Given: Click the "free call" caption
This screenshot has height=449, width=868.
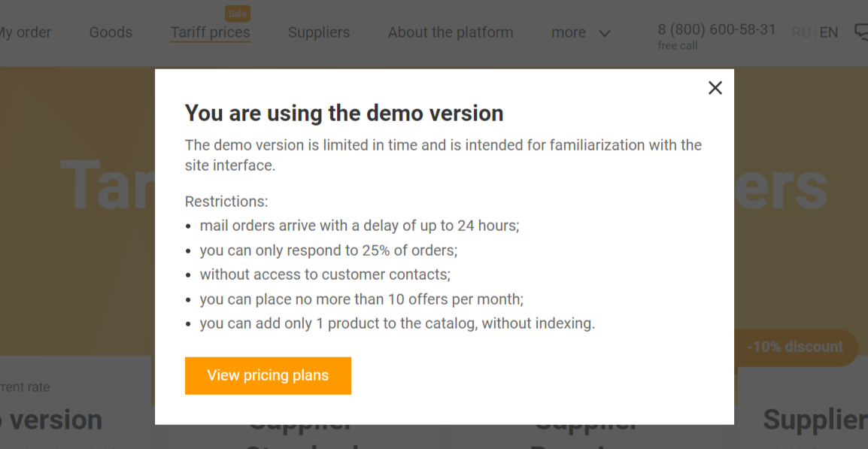Looking at the screenshot, I should pyautogui.click(x=677, y=46).
